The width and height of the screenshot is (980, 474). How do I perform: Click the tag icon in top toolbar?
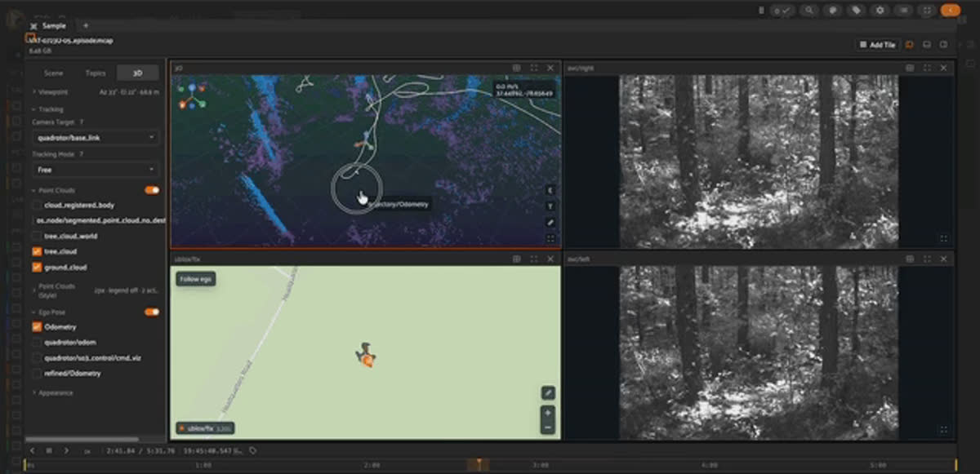(856, 11)
